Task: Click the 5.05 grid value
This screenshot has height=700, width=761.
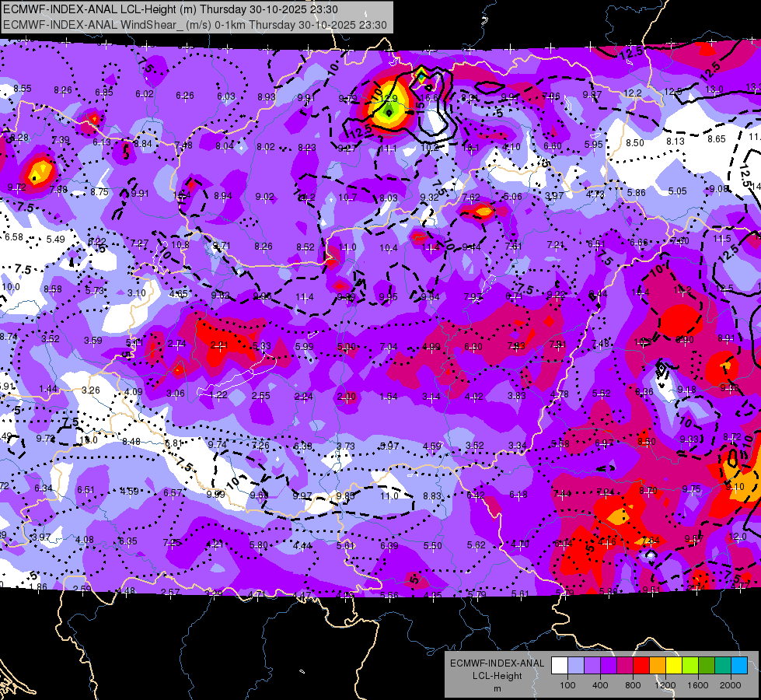Action: 677,191
